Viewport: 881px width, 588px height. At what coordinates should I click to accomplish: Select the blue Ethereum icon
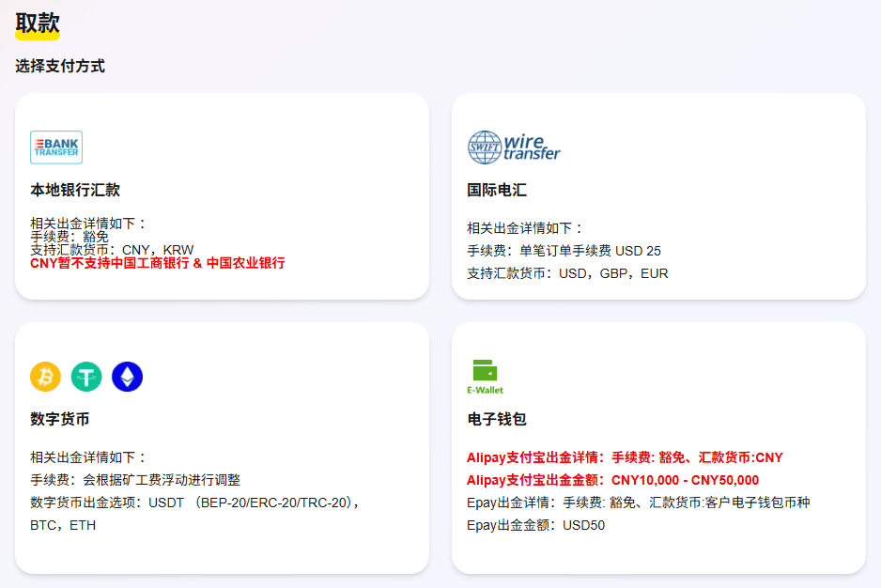coord(127,377)
